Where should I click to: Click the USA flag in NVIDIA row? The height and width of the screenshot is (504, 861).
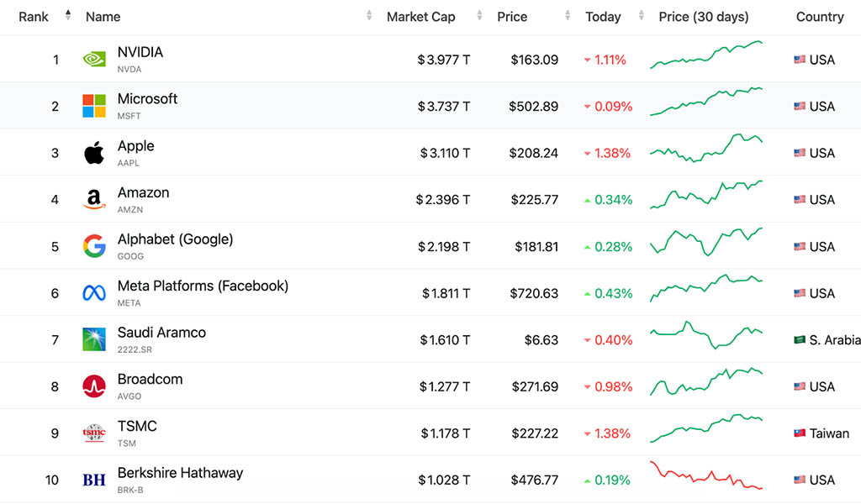pos(800,60)
